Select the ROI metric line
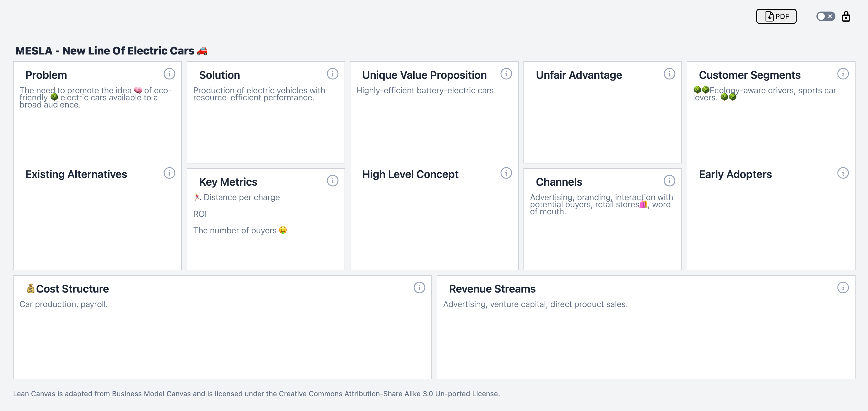The image size is (868, 411). pos(200,214)
